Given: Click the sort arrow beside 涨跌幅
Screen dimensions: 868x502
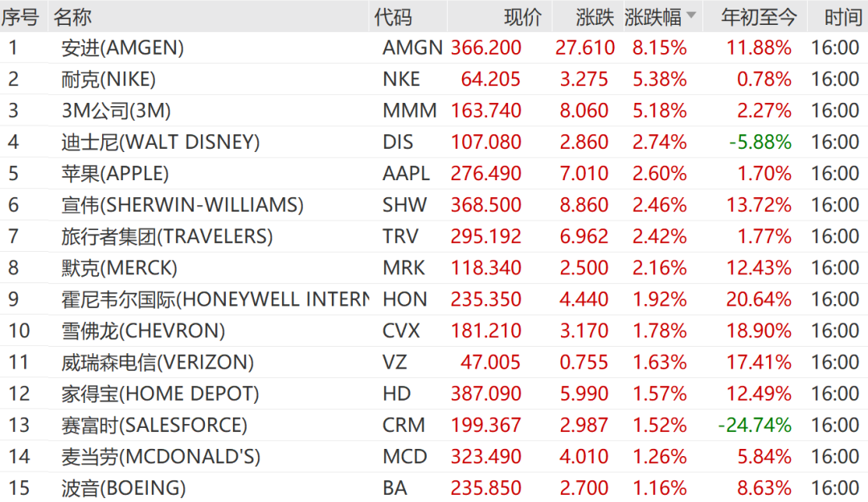Looking at the screenshot, I should tap(691, 16).
